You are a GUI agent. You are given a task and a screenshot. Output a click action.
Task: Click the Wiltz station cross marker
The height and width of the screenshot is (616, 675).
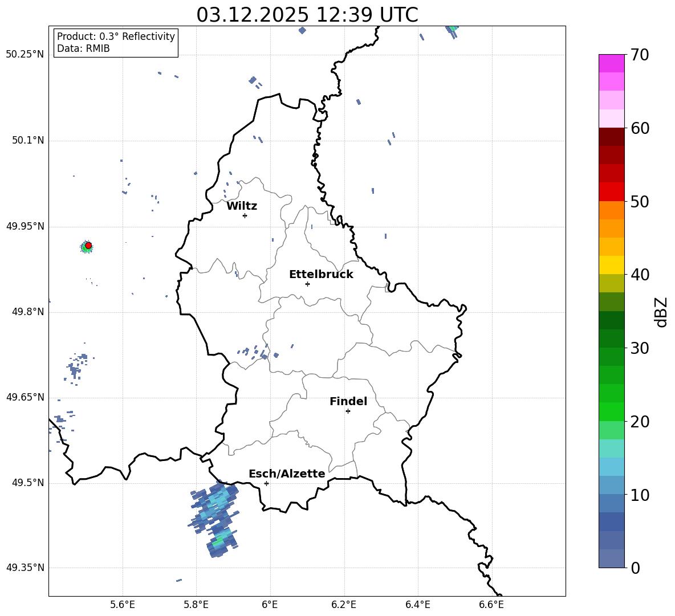point(245,215)
